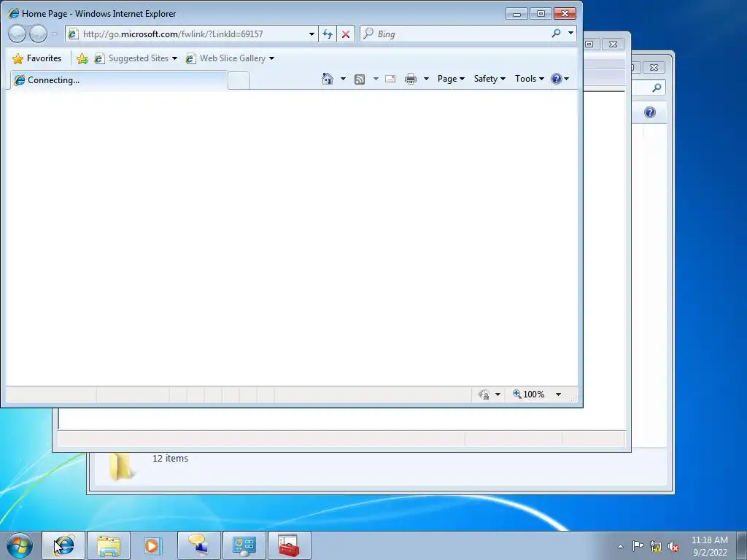747x560 pixels.
Task: Stop loading with the red X button
Action: (346, 34)
